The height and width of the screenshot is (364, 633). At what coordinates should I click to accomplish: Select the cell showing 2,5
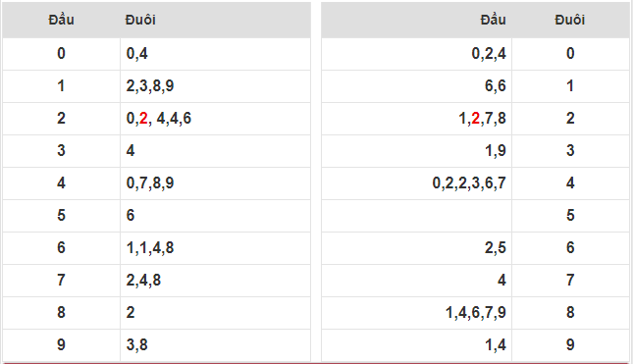[x=417, y=248]
